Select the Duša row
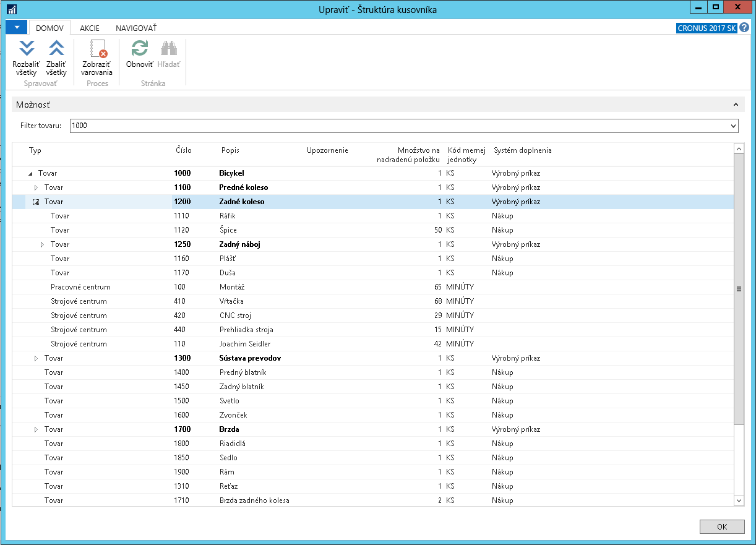This screenshot has width=756, height=545. pos(373,273)
